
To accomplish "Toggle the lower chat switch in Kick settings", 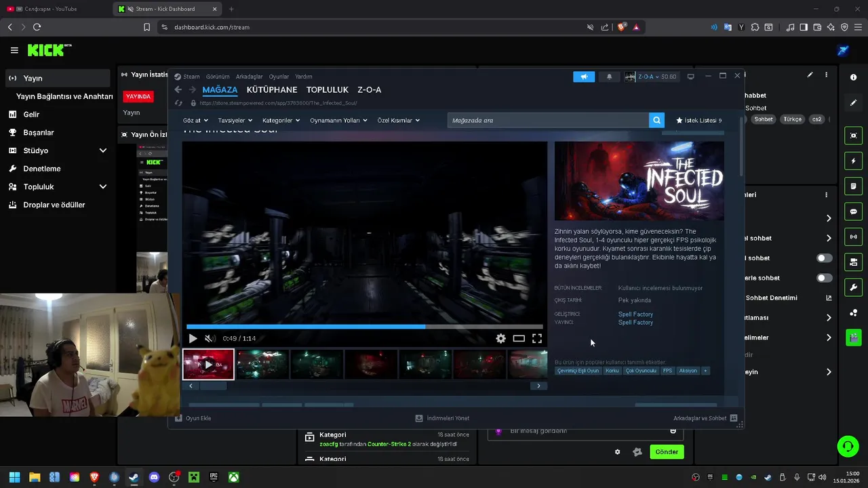I will point(824,278).
